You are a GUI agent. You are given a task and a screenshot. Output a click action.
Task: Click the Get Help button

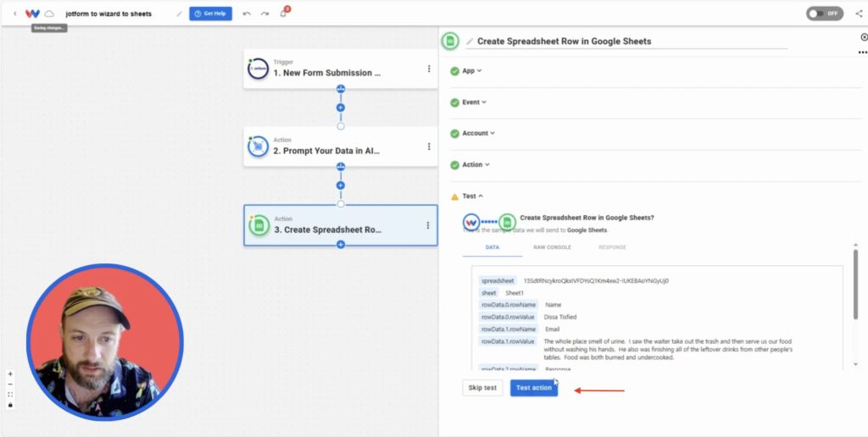[210, 14]
